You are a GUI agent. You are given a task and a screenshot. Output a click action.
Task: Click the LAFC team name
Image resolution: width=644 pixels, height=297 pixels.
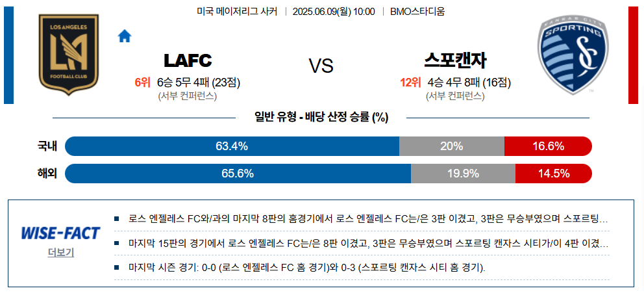(x=188, y=61)
